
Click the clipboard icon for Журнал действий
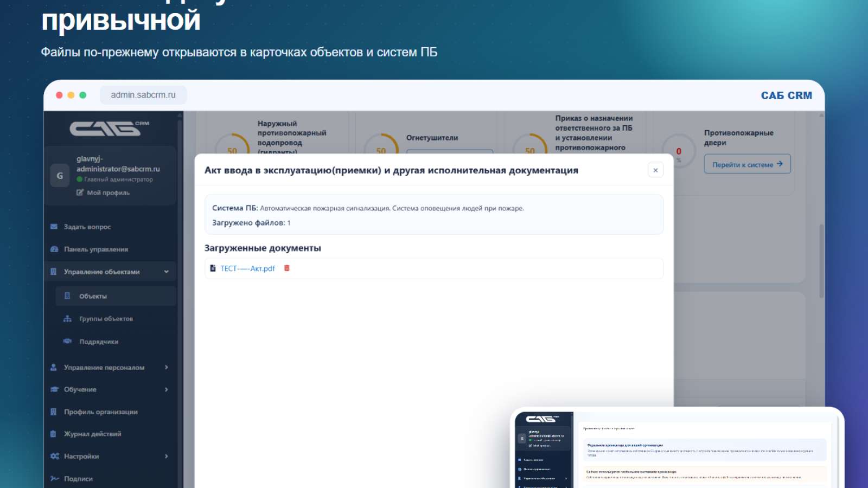pyautogui.click(x=53, y=434)
